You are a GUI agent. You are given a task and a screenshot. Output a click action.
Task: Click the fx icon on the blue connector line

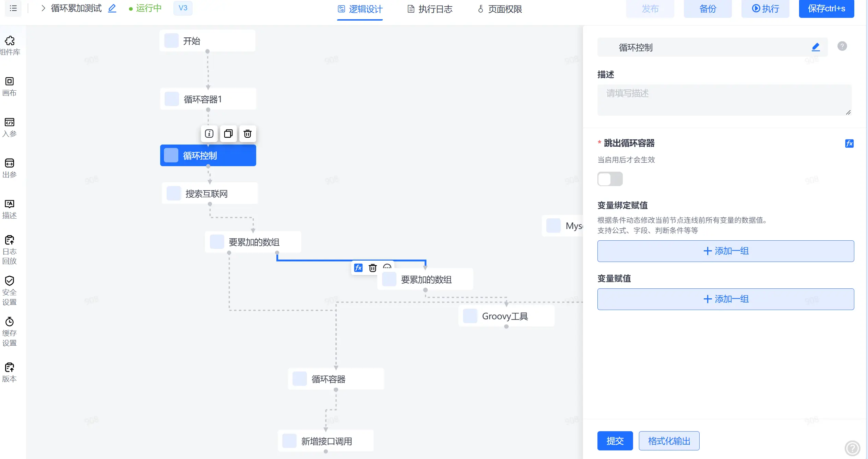pyautogui.click(x=358, y=268)
